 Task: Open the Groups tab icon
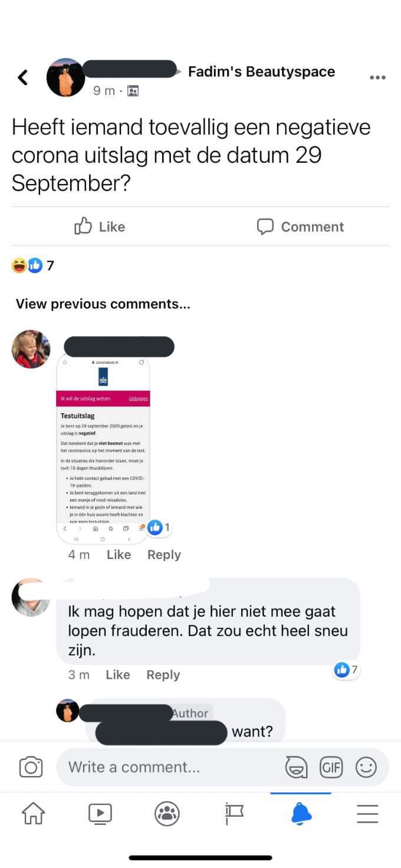tap(167, 814)
